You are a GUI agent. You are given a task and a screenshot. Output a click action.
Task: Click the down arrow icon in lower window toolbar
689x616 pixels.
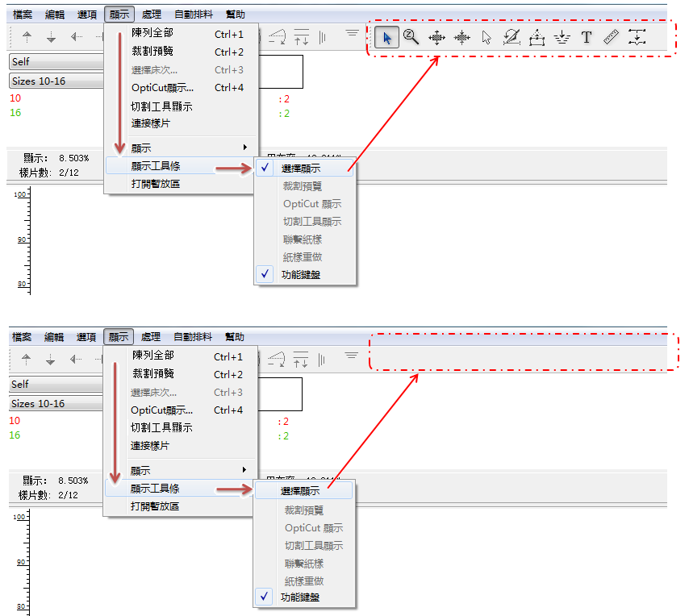51,360
